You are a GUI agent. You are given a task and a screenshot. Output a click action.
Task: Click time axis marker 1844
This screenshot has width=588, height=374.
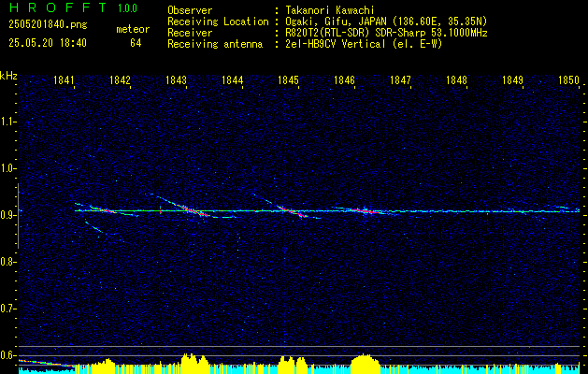tap(233, 79)
